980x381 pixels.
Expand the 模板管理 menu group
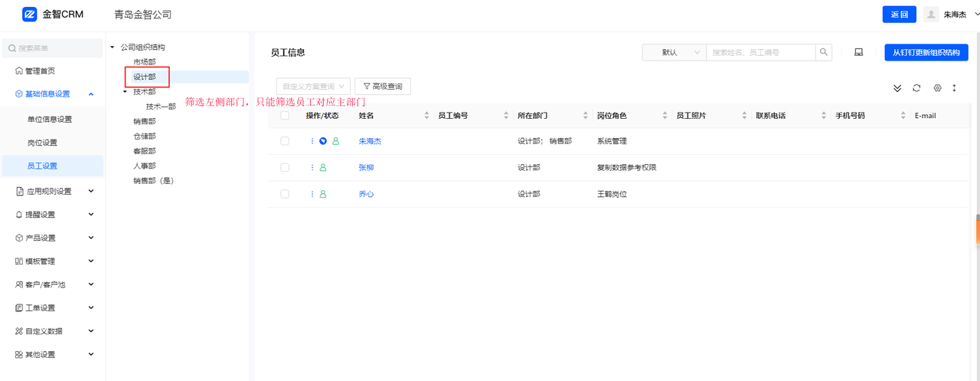(91, 261)
